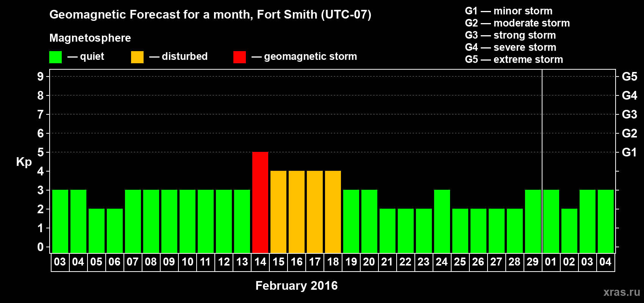The height and width of the screenshot is (303, 644).
Task: Click the red geomagnetic storm legend swatch
Action: click(x=239, y=57)
